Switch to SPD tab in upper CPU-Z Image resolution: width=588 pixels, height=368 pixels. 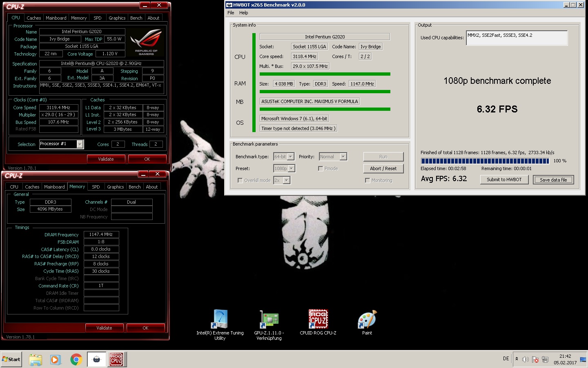(98, 18)
